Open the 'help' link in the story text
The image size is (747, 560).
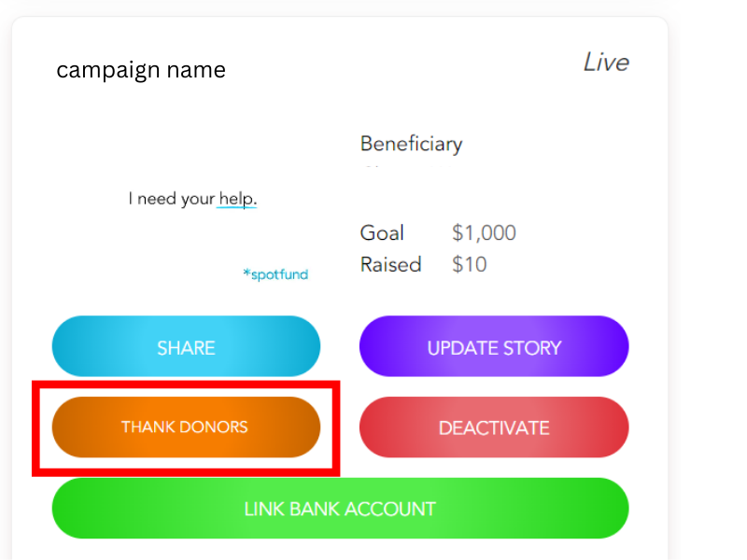pos(236,198)
